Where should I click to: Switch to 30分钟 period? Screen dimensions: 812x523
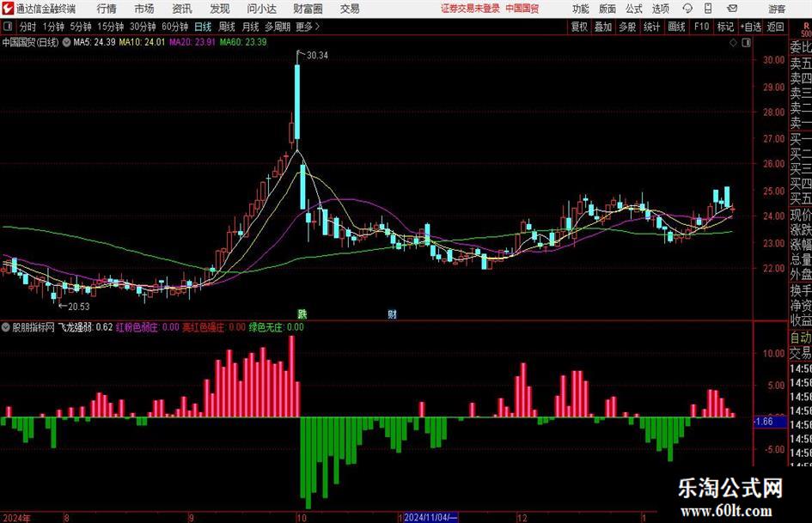[x=143, y=27]
